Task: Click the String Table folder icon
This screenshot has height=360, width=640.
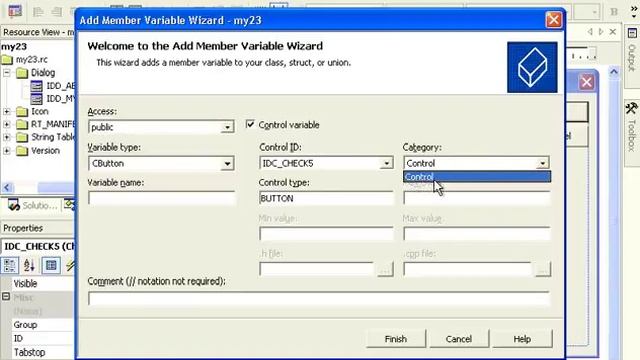Action: (22, 138)
